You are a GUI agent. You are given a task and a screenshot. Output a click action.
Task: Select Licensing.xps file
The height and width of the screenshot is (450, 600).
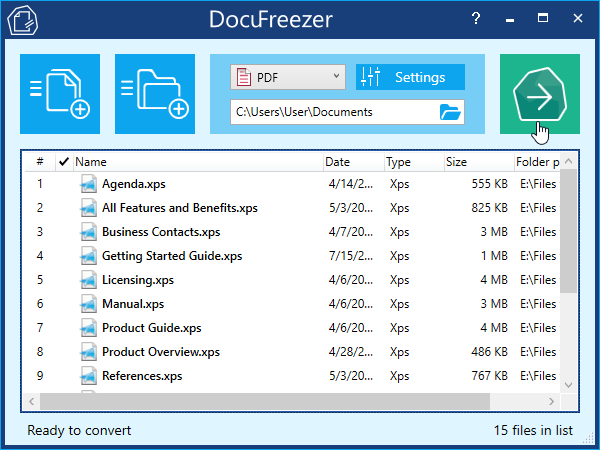pos(138,280)
